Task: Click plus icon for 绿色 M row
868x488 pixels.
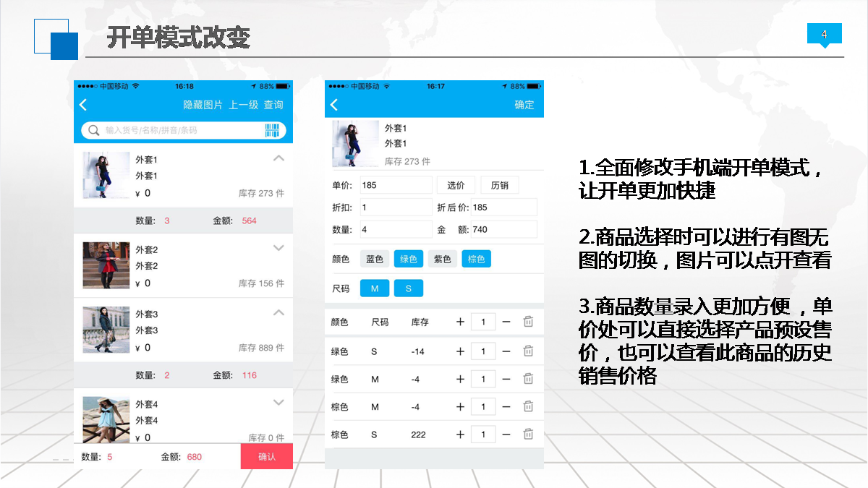Action: pos(460,379)
